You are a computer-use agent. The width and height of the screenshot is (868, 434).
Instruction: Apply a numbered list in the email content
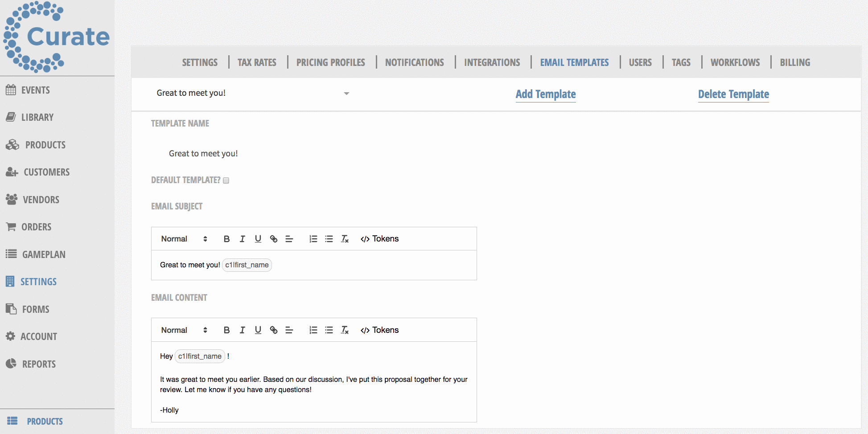point(313,330)
